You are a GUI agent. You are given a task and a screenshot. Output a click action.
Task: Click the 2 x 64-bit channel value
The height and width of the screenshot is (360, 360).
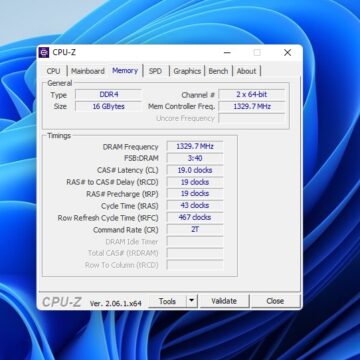[x=252, y=95]
